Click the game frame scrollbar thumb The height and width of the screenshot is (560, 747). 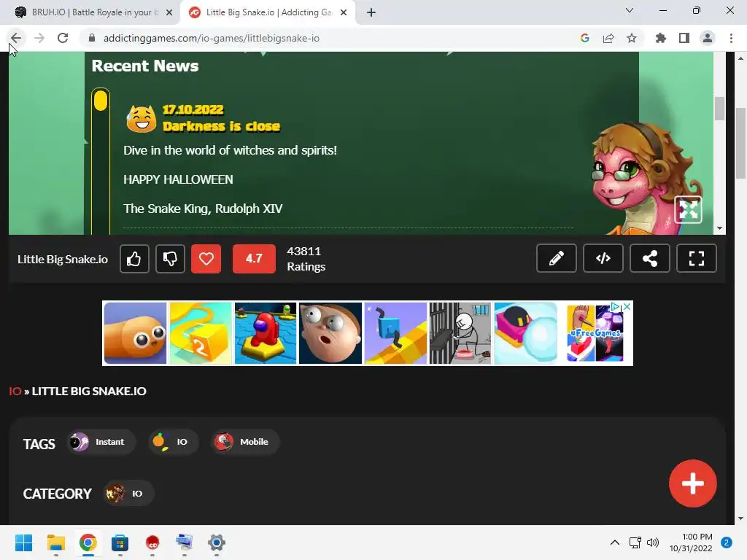719,109
